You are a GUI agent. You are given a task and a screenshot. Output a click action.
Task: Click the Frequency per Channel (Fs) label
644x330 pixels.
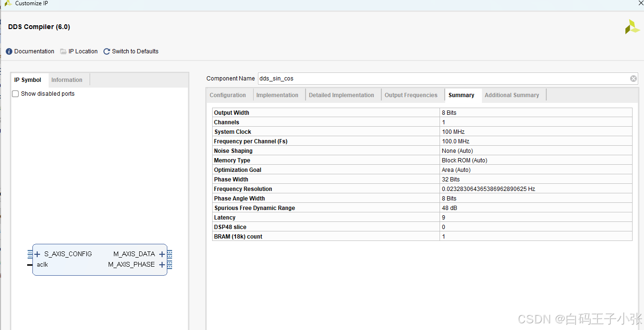click(x=251, y=141)
